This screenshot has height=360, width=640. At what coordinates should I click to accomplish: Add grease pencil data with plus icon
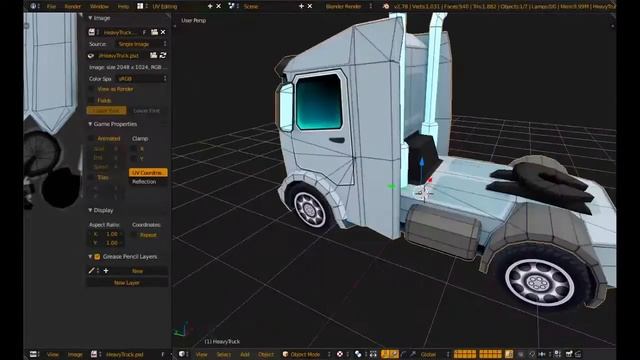[106, 271]
